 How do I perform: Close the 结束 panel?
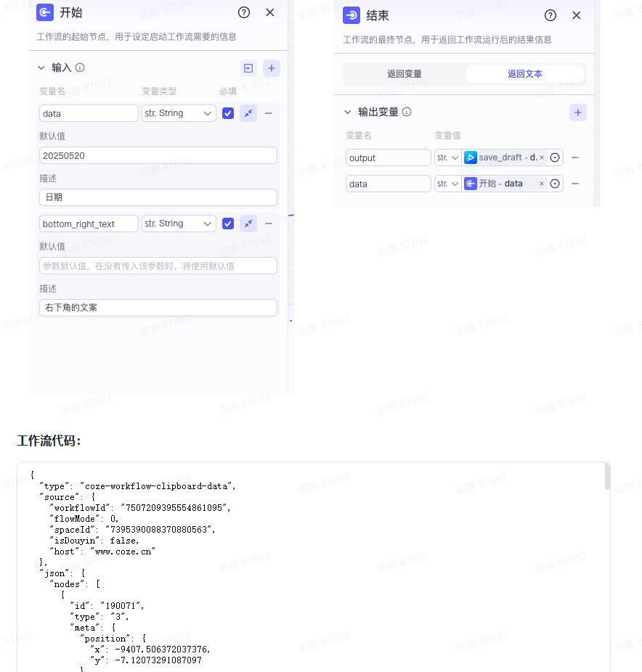coord(577,15)
